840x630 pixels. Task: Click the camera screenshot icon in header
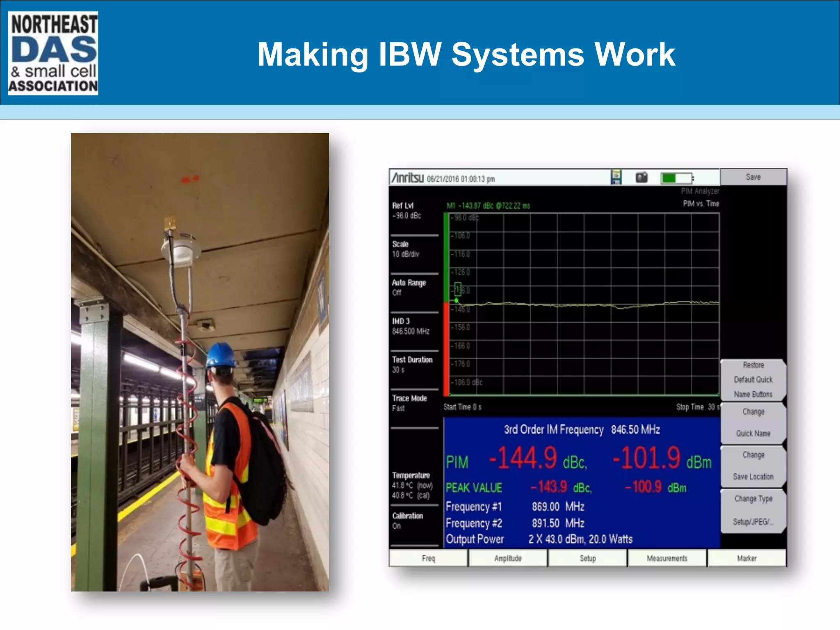tap(642, 178)
